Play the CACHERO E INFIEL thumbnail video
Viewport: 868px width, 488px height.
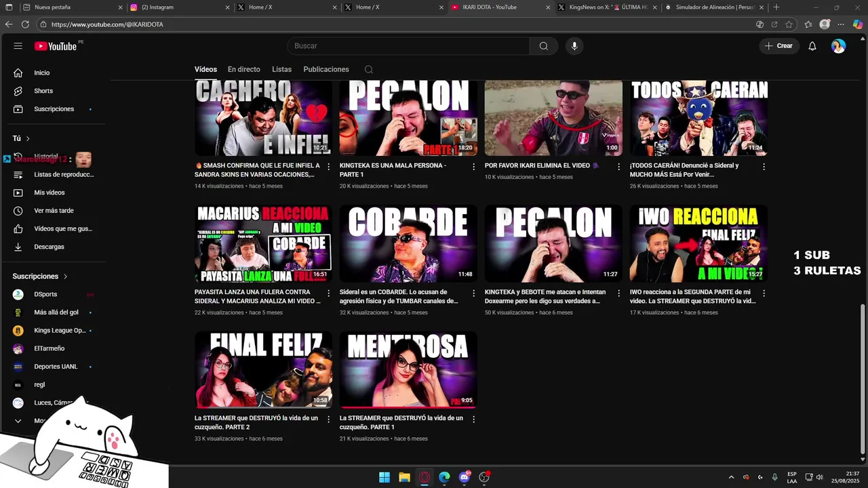click(263, 118)
